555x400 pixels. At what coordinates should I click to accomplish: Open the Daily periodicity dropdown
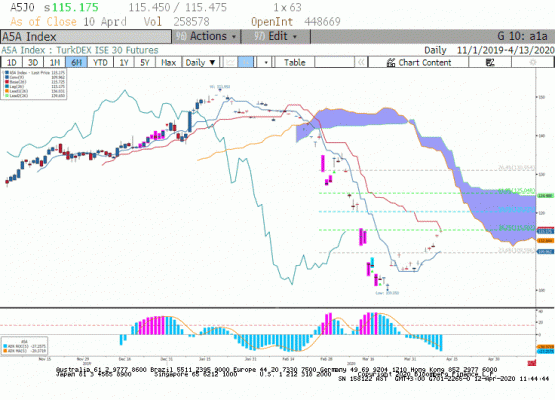tap(201, 63)
